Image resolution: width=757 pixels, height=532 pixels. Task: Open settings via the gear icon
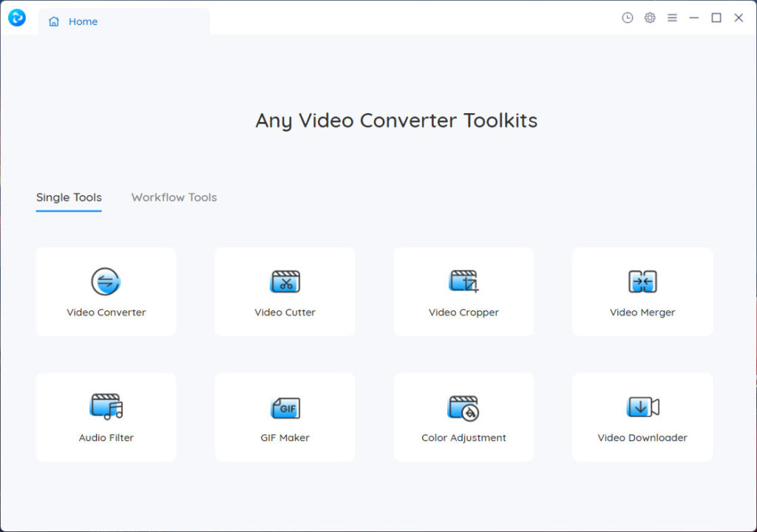[x=650, y=18]
